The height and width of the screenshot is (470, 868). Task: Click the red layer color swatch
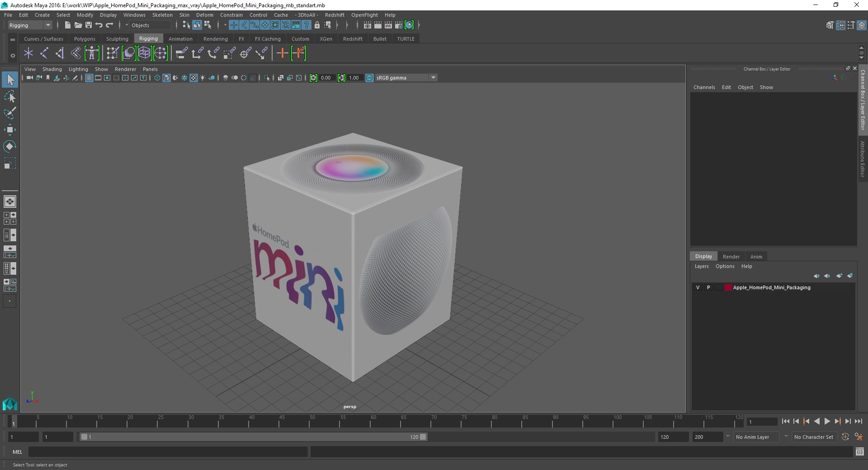pyautogui.click(x=728, y=287)
